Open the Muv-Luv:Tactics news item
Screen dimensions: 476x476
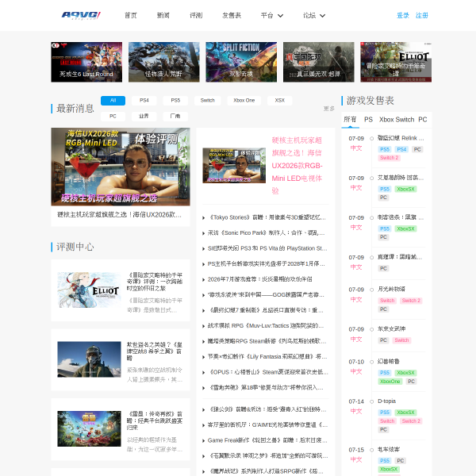coord(266,326)
